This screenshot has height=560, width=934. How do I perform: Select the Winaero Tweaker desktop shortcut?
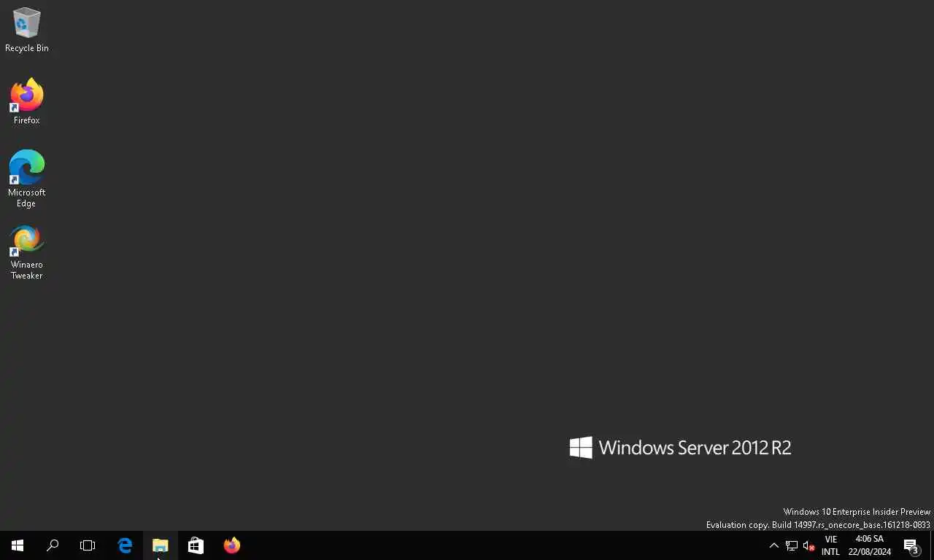coord(26,252)
